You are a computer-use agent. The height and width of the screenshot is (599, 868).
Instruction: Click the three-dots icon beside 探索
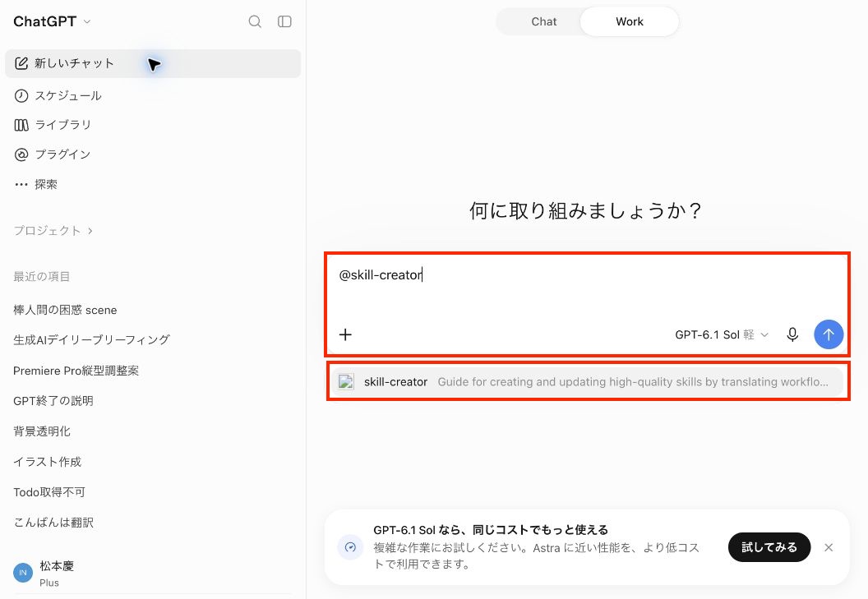[x=21, y=184]
